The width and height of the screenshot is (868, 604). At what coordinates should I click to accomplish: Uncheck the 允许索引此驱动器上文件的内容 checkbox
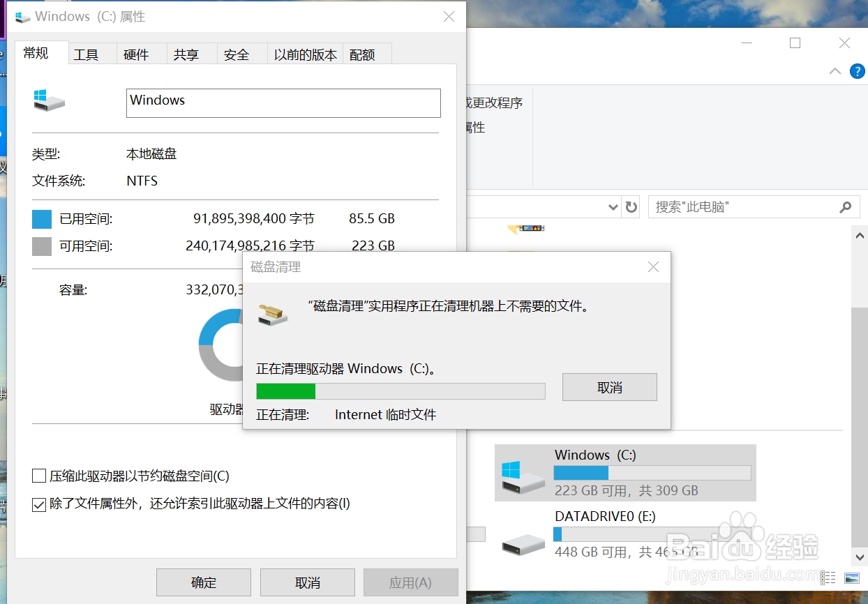coord(39,504)
